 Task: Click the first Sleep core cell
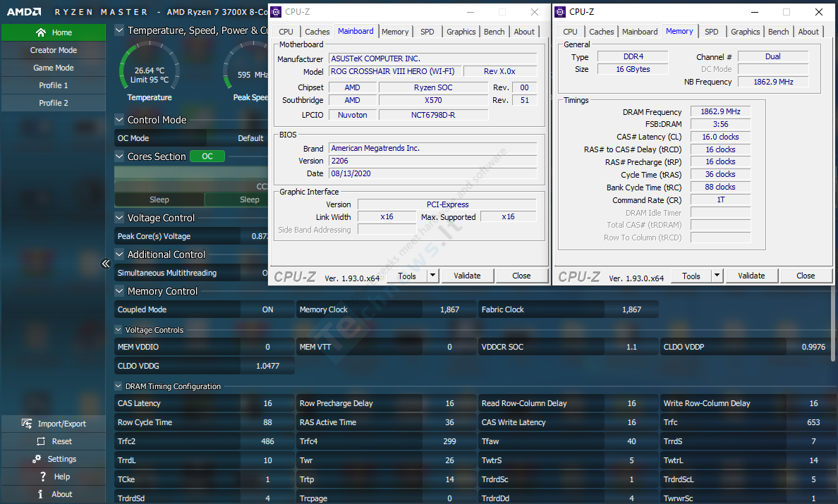[x=159, y=199]
